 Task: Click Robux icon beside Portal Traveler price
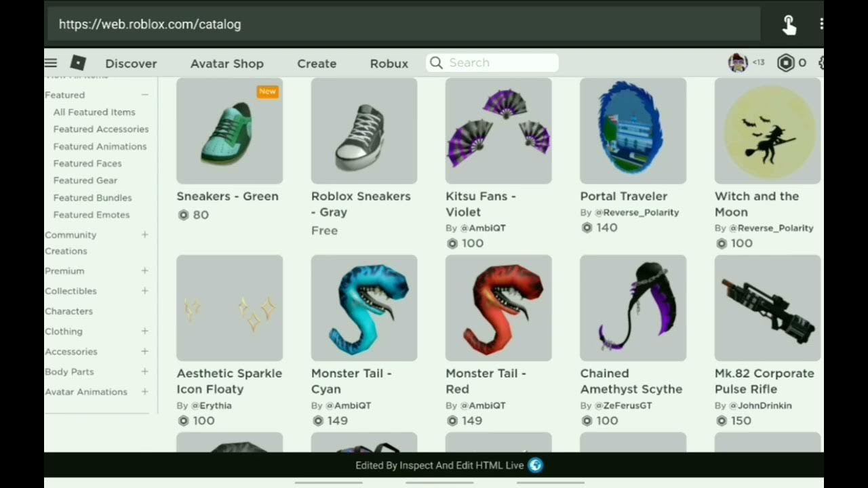[587, 228]
